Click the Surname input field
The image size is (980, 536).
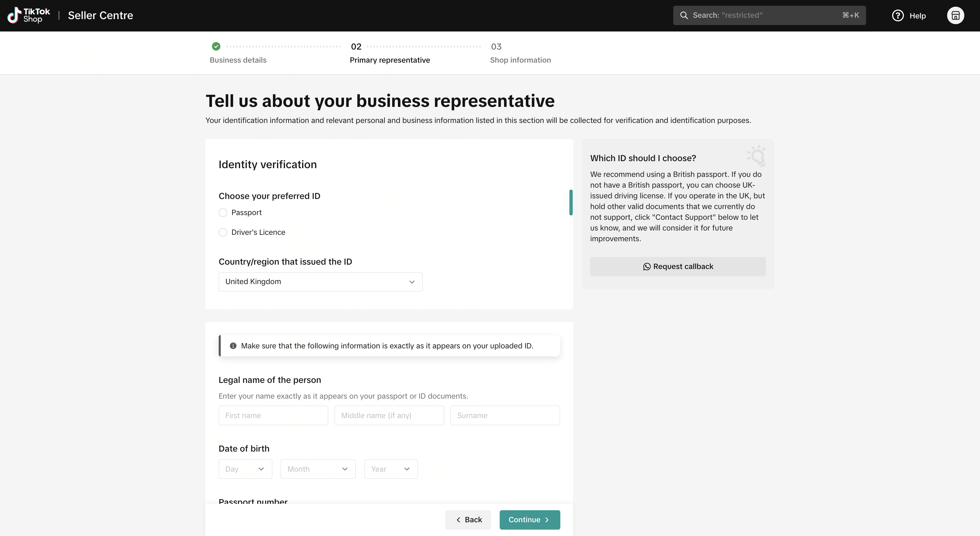(x=505, y=415)
